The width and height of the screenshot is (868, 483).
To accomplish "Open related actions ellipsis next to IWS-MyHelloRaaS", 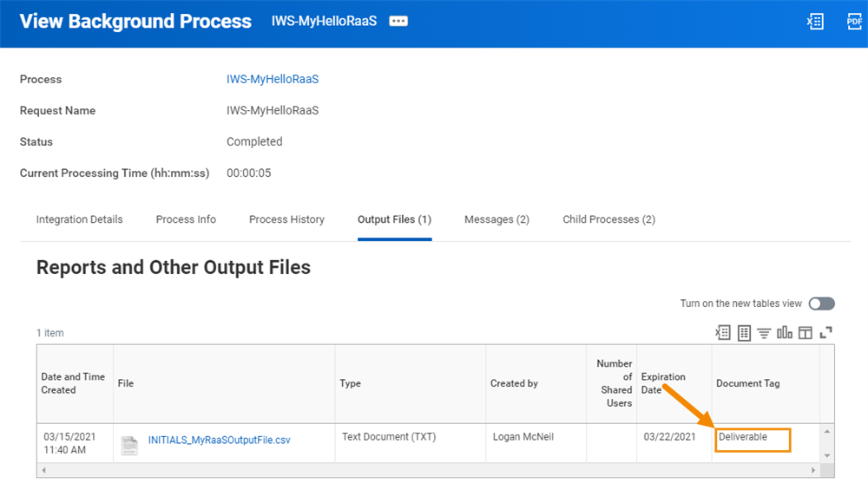I will click(398, 21).
